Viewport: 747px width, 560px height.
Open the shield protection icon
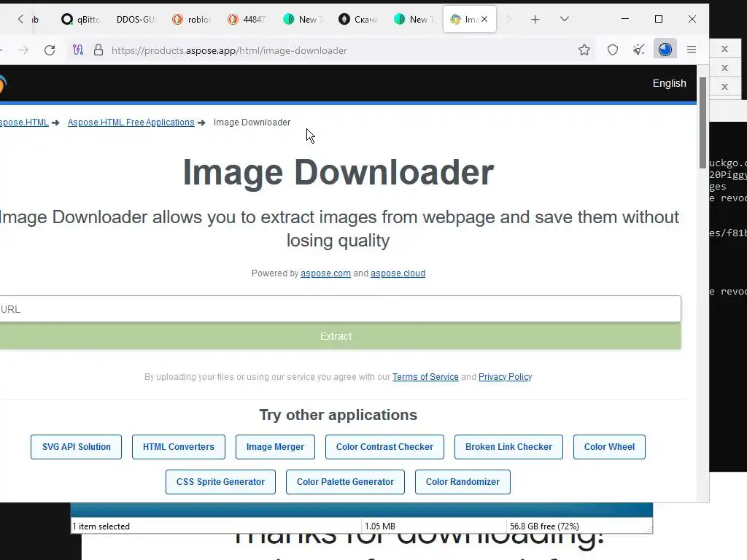pos(613,50)
